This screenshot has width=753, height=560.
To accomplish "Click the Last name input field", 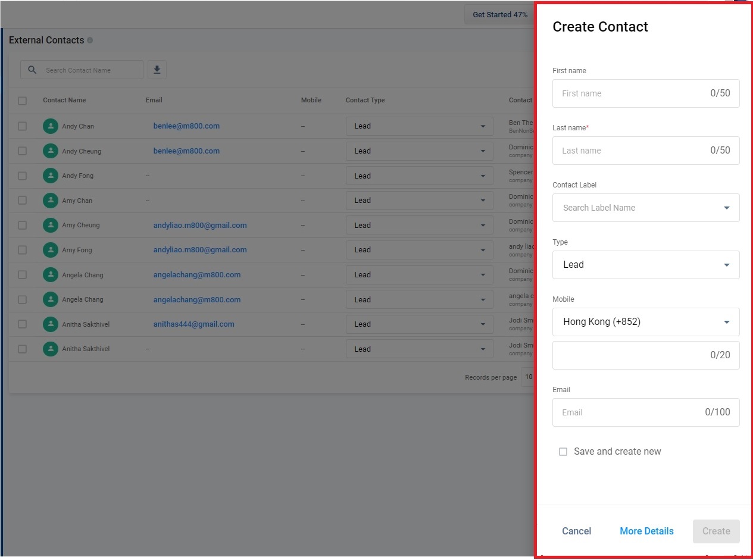I will [x=631, y=151].
